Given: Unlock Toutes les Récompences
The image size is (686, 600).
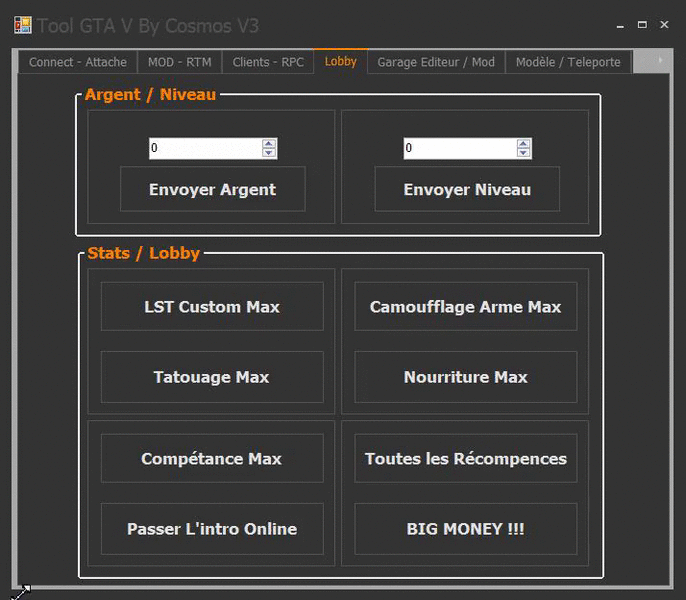Looking at the screenshot, I should (466, 458).
